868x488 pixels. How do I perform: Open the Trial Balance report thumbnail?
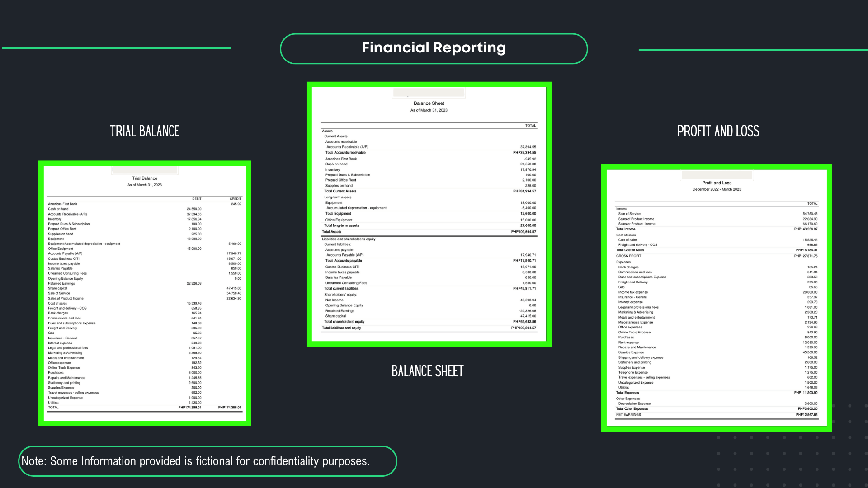[x=145, y=294]
